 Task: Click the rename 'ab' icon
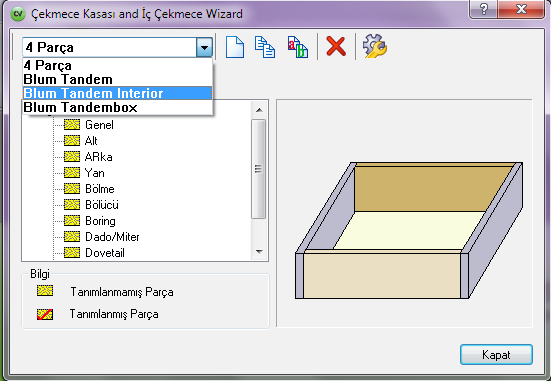click(x=298, y=47)
